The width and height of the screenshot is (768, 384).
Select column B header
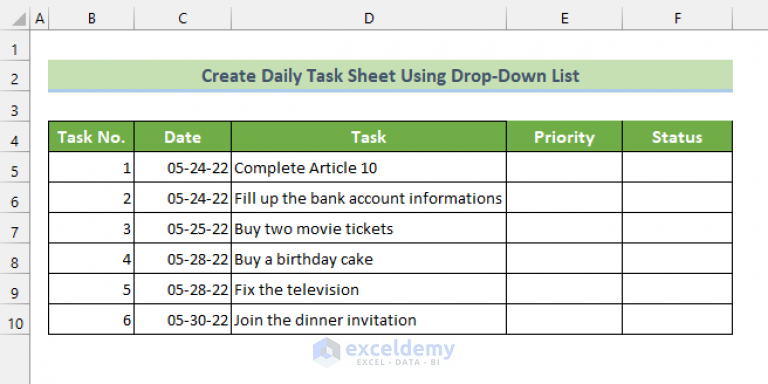[92, 19]
